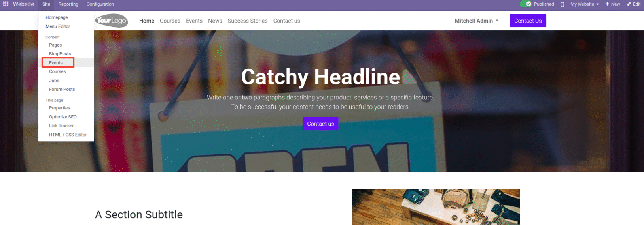Open the News navigation link
644x225 pixels.
pos(215,21)
